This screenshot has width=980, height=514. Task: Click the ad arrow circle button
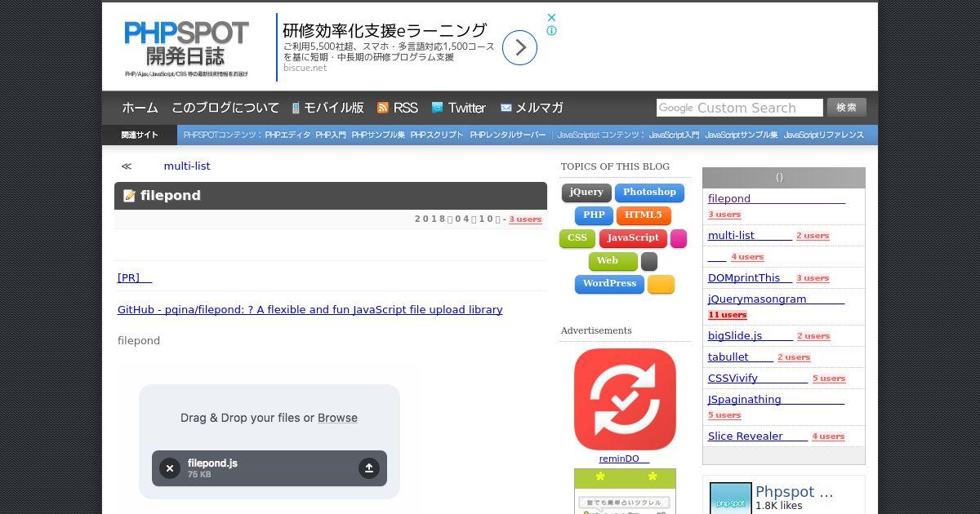(519, 48)
